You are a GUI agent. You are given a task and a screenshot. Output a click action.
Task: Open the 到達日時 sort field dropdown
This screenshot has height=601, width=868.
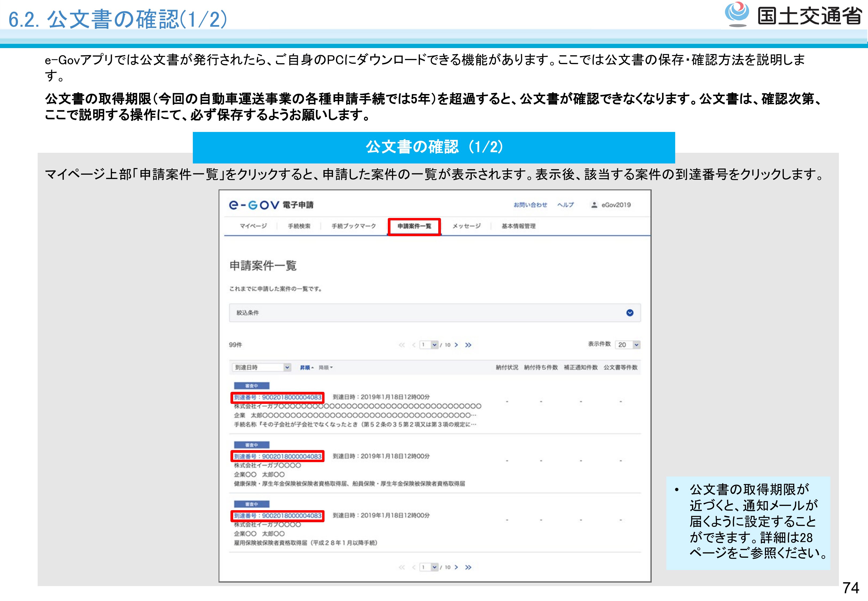(x=287, y=367)
